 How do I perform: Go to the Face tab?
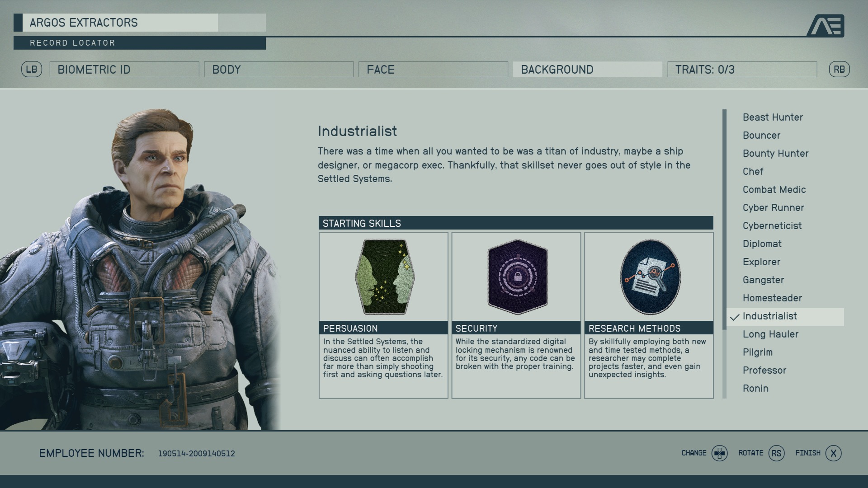(433, 70)
